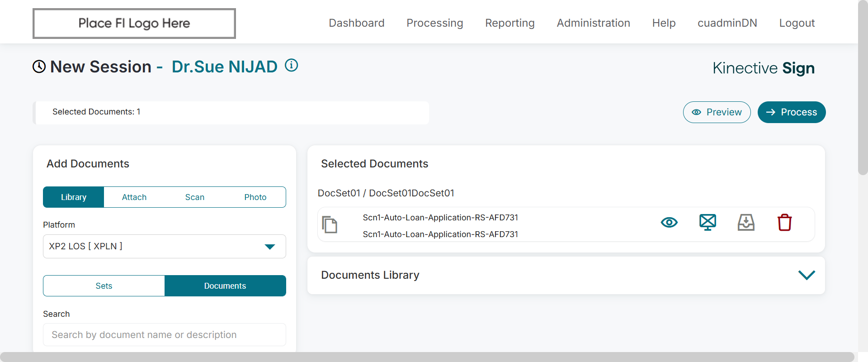Image resolution: width=868 pixels, height=362 pixels.
Task: Open the Platform dropdown XP2 LOS
Action: click(x=165, y=247)
